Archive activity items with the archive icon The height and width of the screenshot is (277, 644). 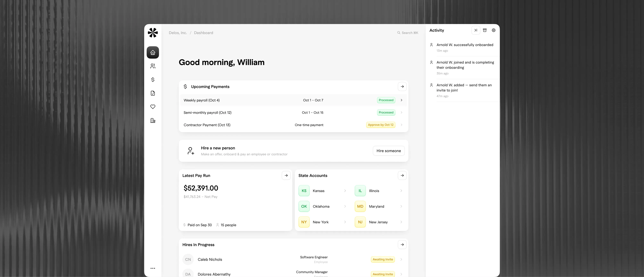(x=485, y=30)
